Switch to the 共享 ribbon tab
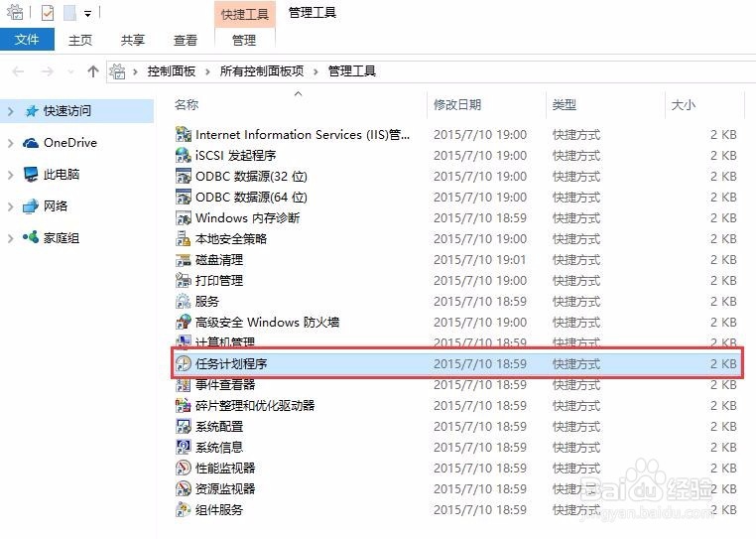Image resolution: width=756 pixels, height=539 pixels. tap(133, 40)
